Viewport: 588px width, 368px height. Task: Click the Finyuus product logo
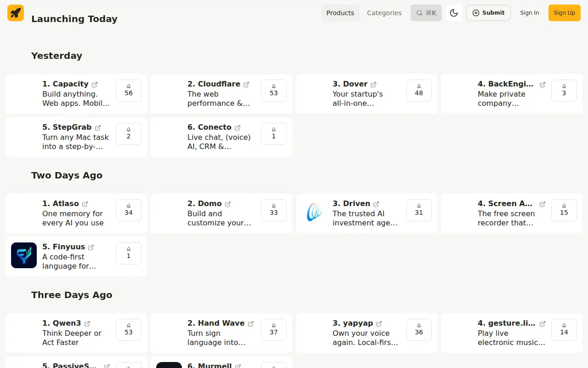tap(24, 255)
